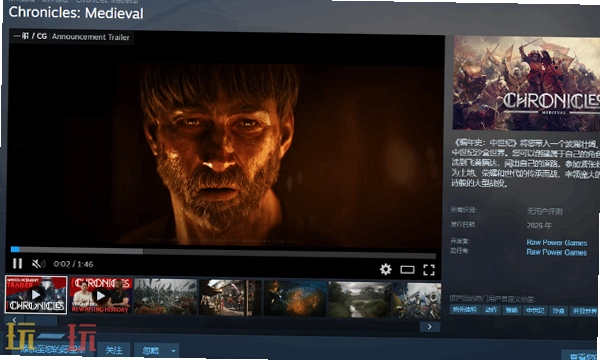Screen dimensions: 600x360
Task: Open the river landscape screenshot thumbnail
Action: [360, 300]
